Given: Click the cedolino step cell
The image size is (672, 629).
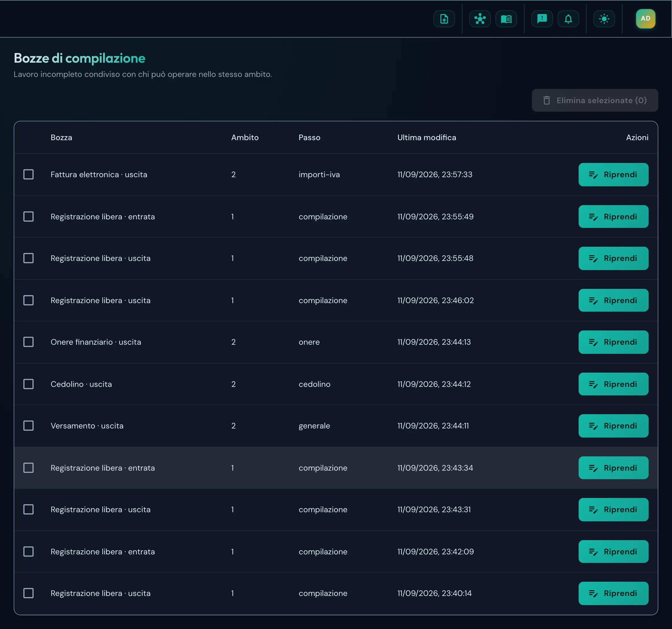Looking at the screenshot, I should [314, 384].
